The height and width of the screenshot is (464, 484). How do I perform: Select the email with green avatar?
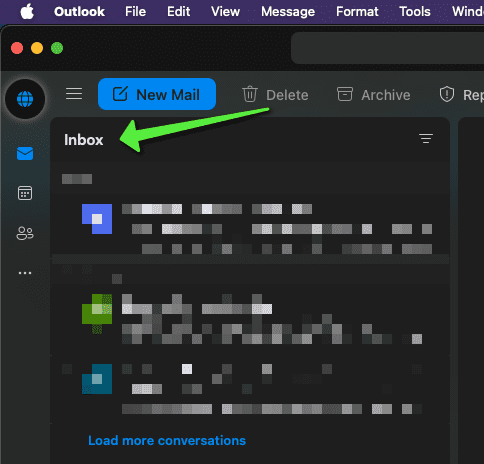pos(250,319)
